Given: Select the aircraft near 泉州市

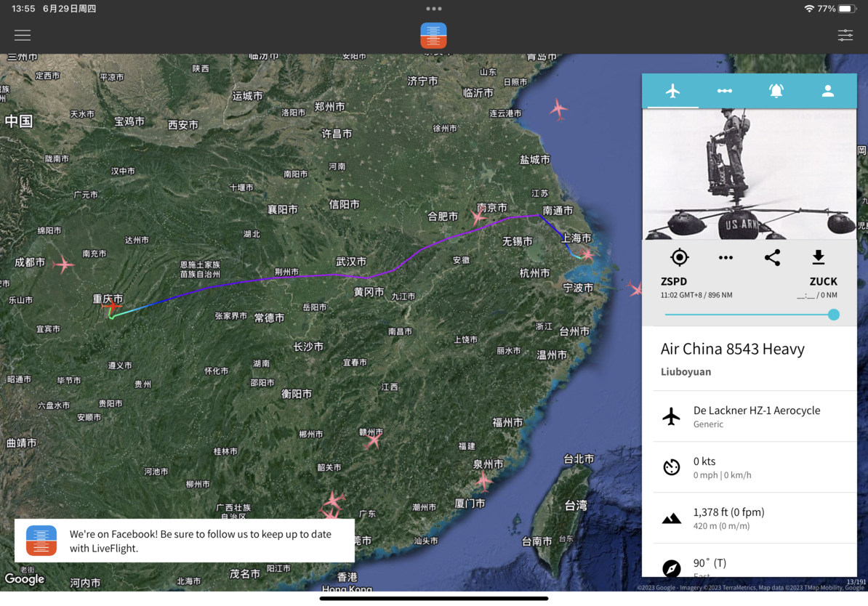Looking at the screenshot, I should [484, 480].
